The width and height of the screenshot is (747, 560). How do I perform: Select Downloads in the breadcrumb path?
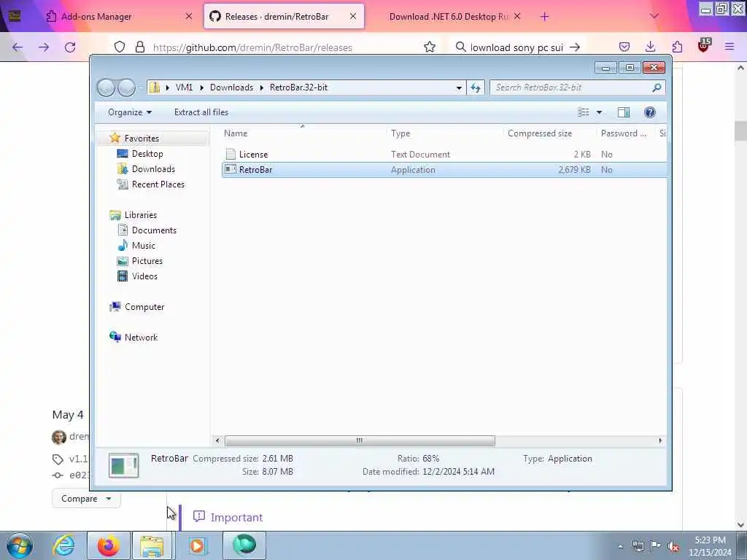tap(231, 87)
